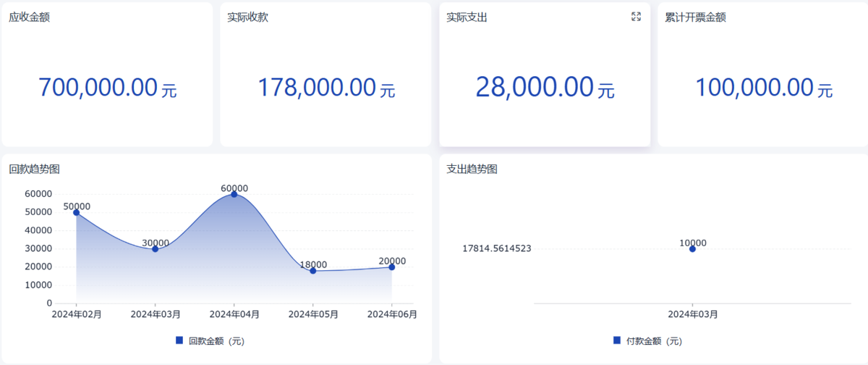Select the 50000 data point for 2024年02月
Screen dimensions: 868x365
[76, 212]
